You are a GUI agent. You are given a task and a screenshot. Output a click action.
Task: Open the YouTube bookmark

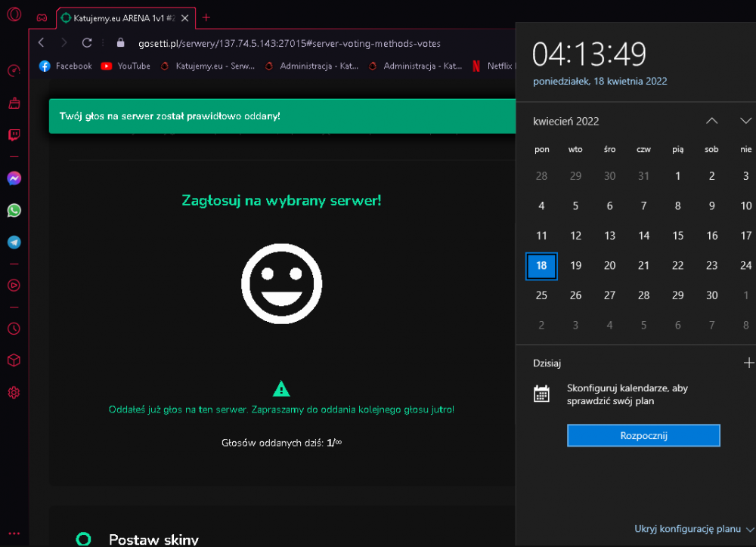click(x=125, y=66)
